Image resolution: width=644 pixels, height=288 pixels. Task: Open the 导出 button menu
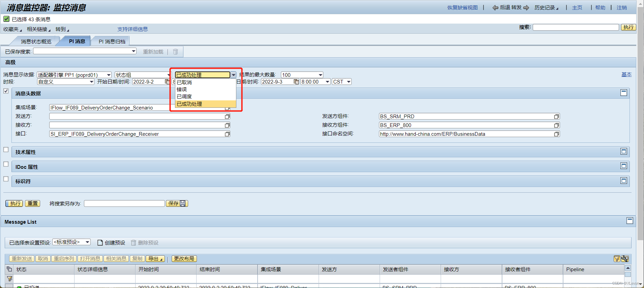[155, 259]
